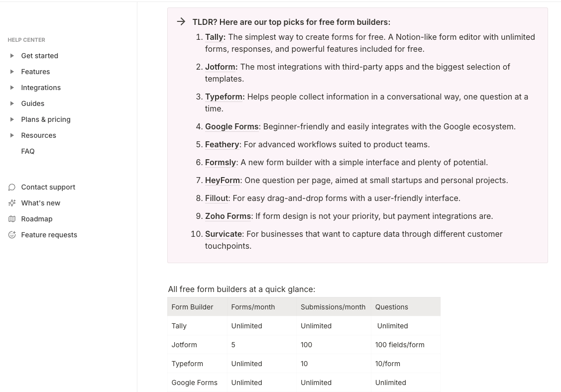The width and height of the screenshot is (561, 392).
Task: Open the Contact support link
Action: (x=48, y=187)
